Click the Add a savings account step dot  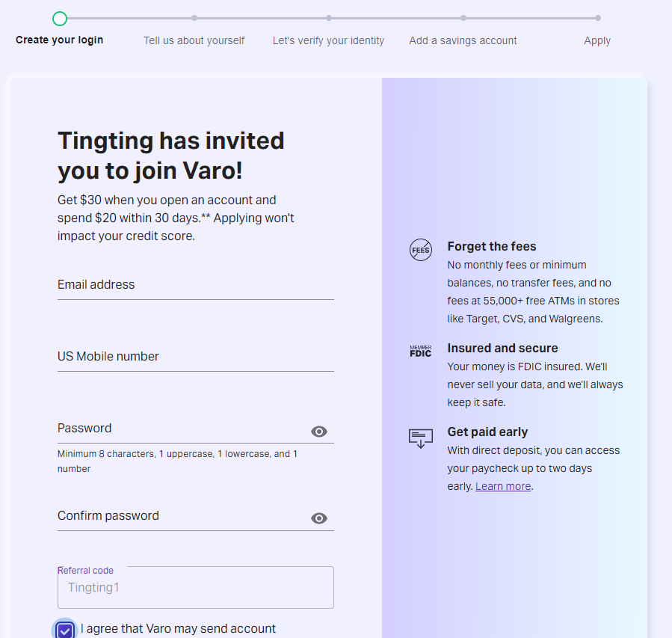[463, 18]
